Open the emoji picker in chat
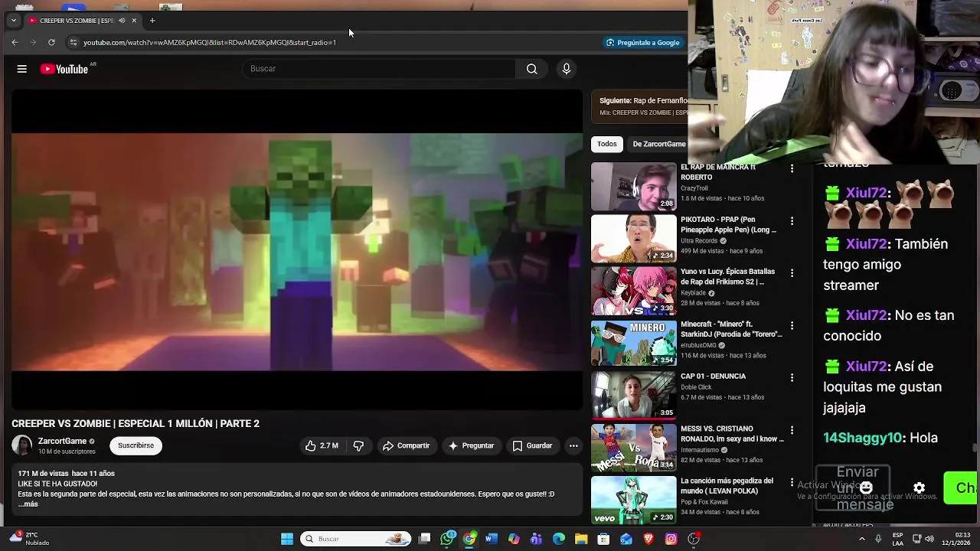 point(866,487)
